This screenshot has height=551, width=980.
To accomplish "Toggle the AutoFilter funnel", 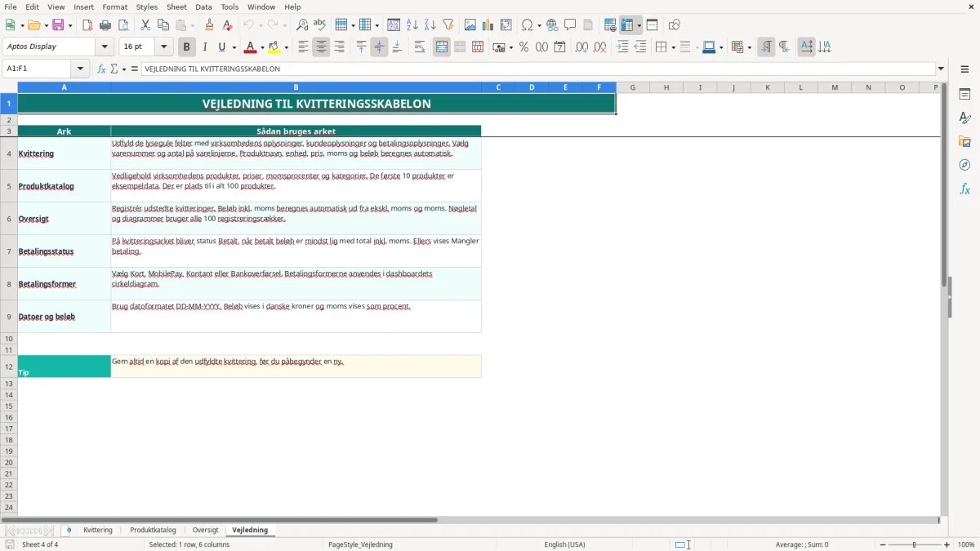I will pos(448,25).
